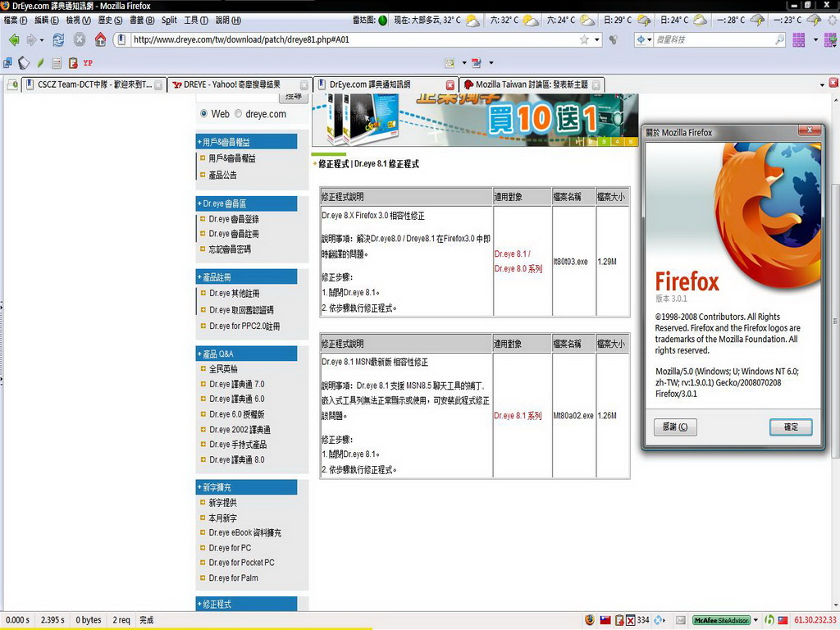Click in the URL address field
This screenshot has height=630, width=840.
[353, 39]
